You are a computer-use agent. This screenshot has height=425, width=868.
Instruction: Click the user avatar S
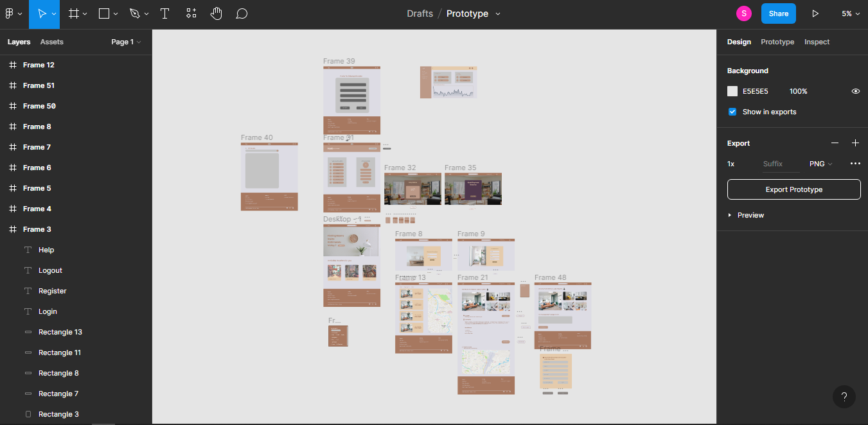(x=744, y=13)
